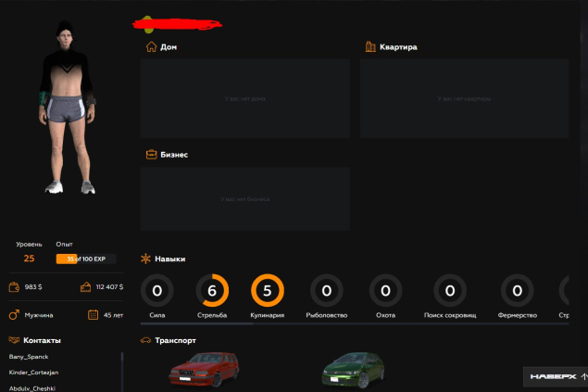Click the apartment building icon beside Квартира
This screenshot has width=588, height=392.
click(369, 46)
